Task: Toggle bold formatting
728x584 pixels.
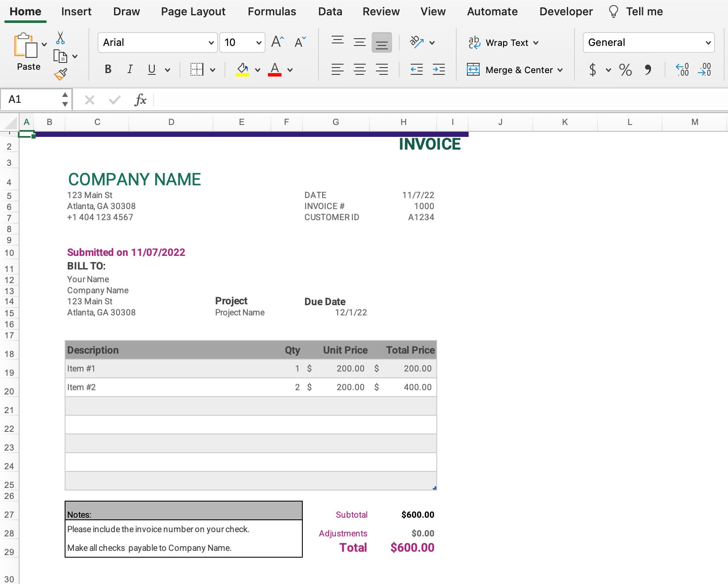Action: tap(108, 69)
